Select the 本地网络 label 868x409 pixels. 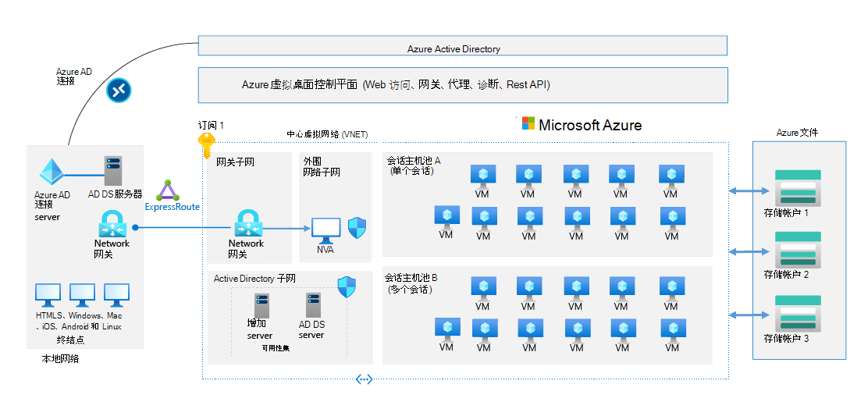(x=60, y=358)
